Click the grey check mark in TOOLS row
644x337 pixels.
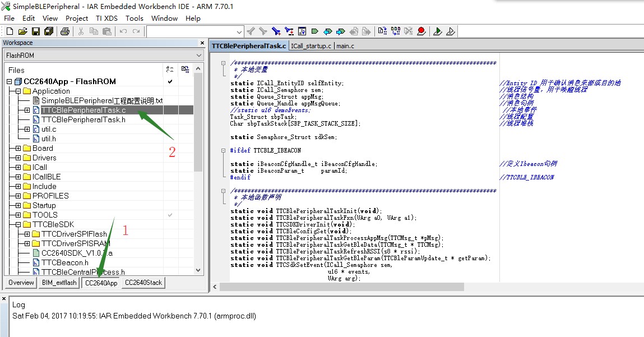(x=170, y=215)
